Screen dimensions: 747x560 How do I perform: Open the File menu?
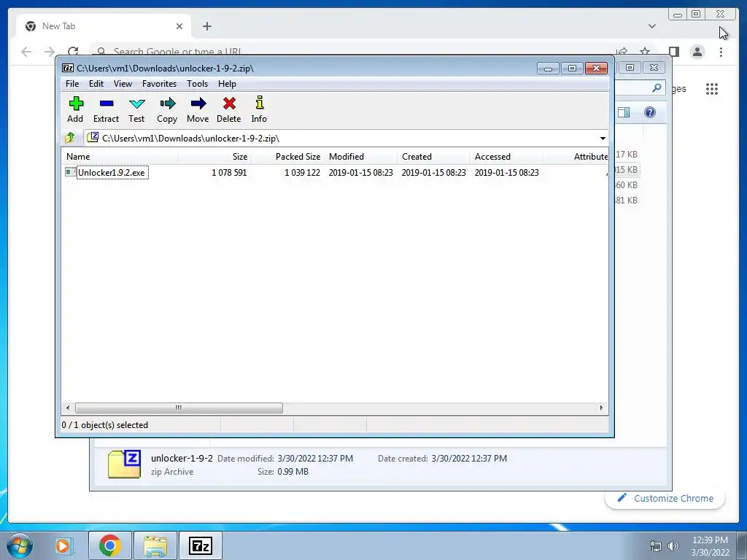(72, 84)
